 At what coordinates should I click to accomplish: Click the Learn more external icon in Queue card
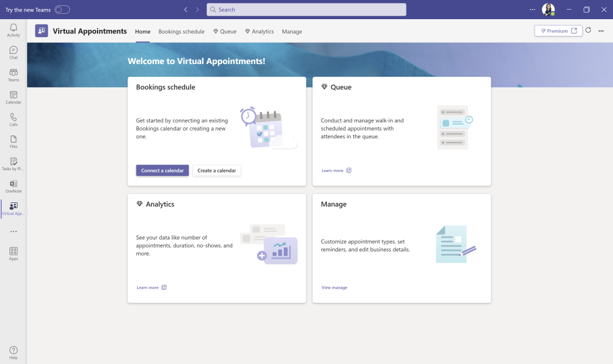click(349, 170)
